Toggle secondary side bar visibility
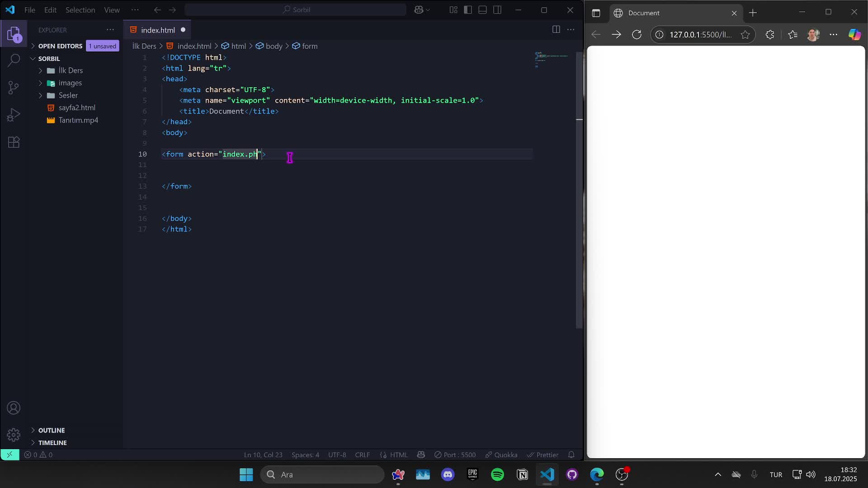 (497, 10)
